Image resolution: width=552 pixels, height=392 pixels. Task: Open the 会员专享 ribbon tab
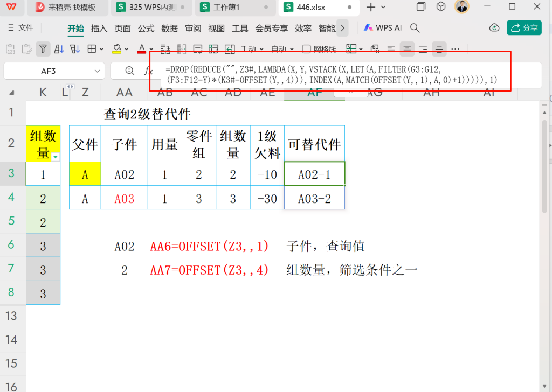(x=272, y=29)
